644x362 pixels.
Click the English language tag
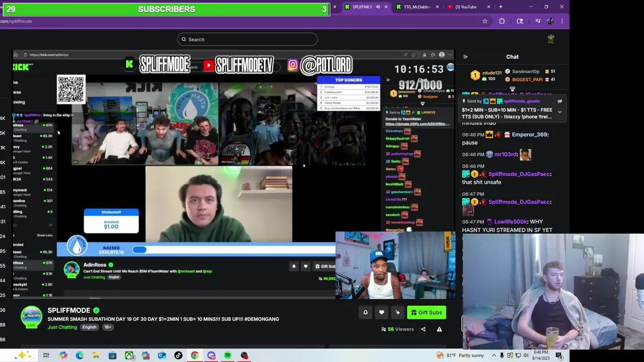tap(89, 327)
